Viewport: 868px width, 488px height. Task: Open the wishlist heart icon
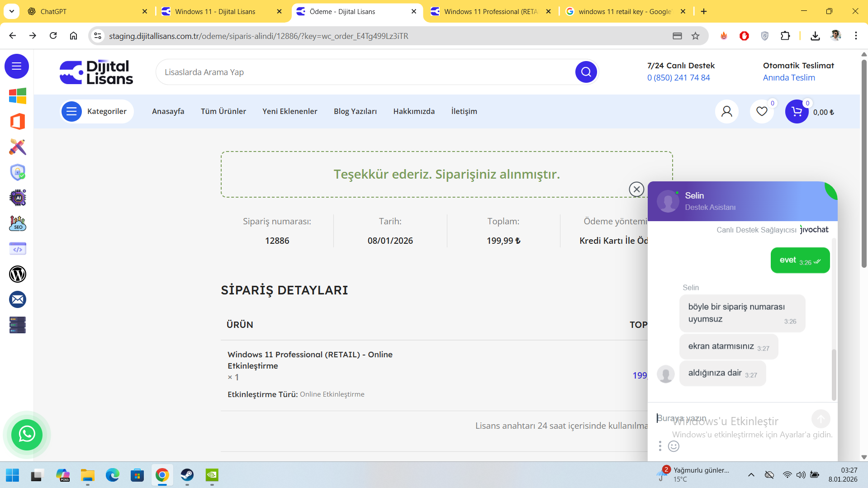pyautogui.click(x=762, y=111)
